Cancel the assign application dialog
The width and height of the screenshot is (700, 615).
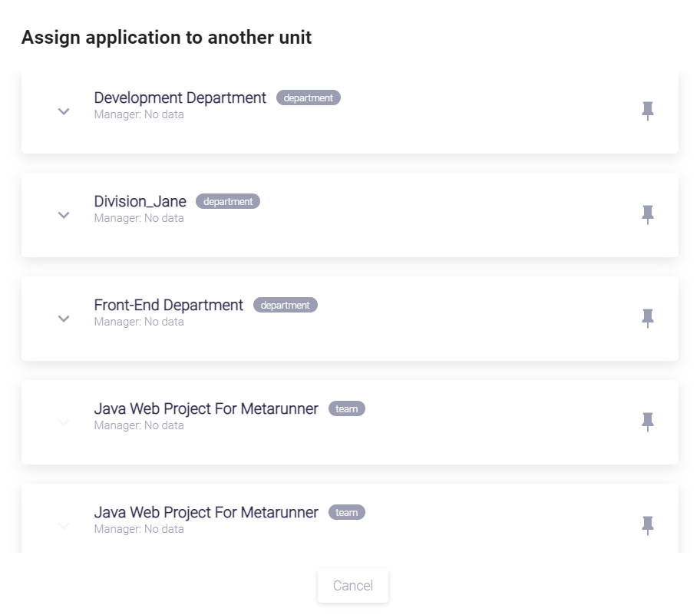pos(353,586)
